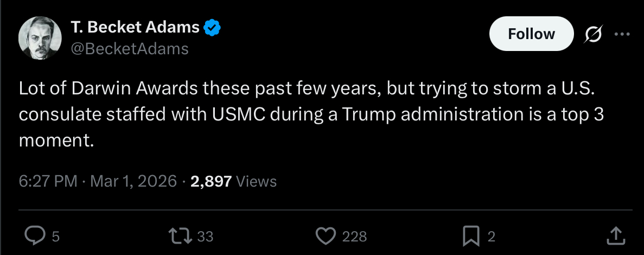Click the reply count number 5
This screenshot has height=255, width=644.
tap(56, 237)
